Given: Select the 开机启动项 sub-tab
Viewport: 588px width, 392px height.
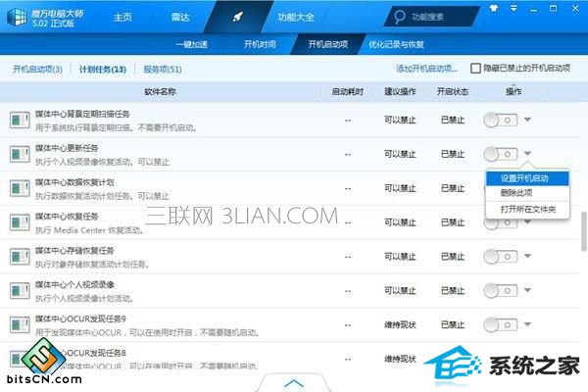Looking at the screenshot, I should point(328,44).
